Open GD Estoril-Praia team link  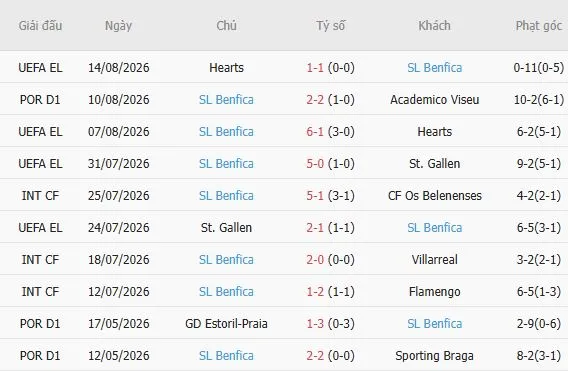tap(226, 324)
